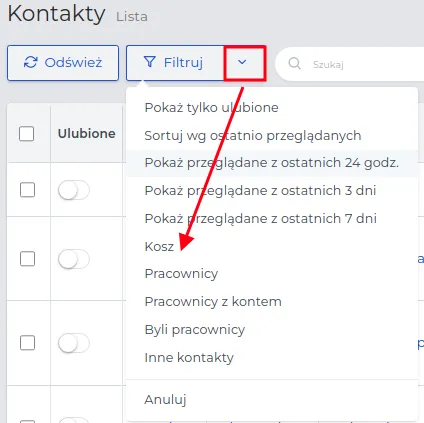Click Anuluj to cancel the filter
This screenshot has height=423, width=424.
click(x=272, y=399)
